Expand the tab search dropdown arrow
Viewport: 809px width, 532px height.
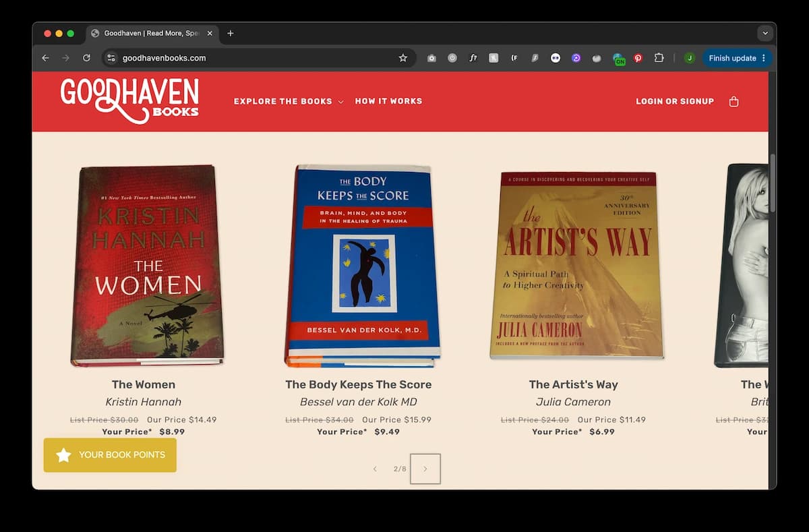(765, 33)
